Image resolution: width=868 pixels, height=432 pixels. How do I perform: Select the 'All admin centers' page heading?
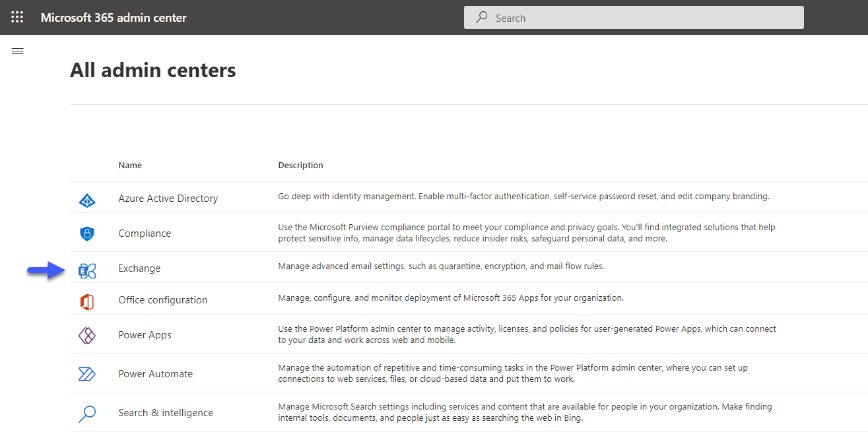pyautogui.click(x=153, y=70)
